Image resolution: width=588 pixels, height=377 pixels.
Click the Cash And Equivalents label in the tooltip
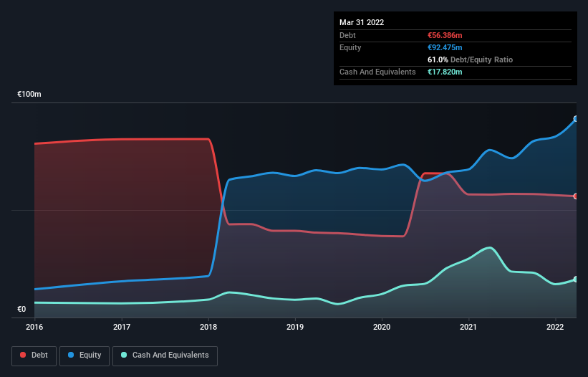click(x=377, y=72)
